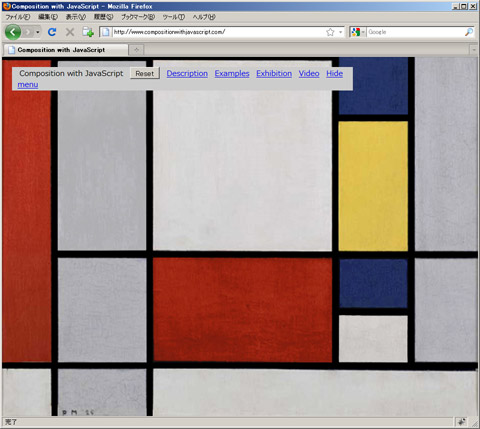Select the Composition with JavaScript tab
This screenshot has width=480, height=429.
pos(66,50)
